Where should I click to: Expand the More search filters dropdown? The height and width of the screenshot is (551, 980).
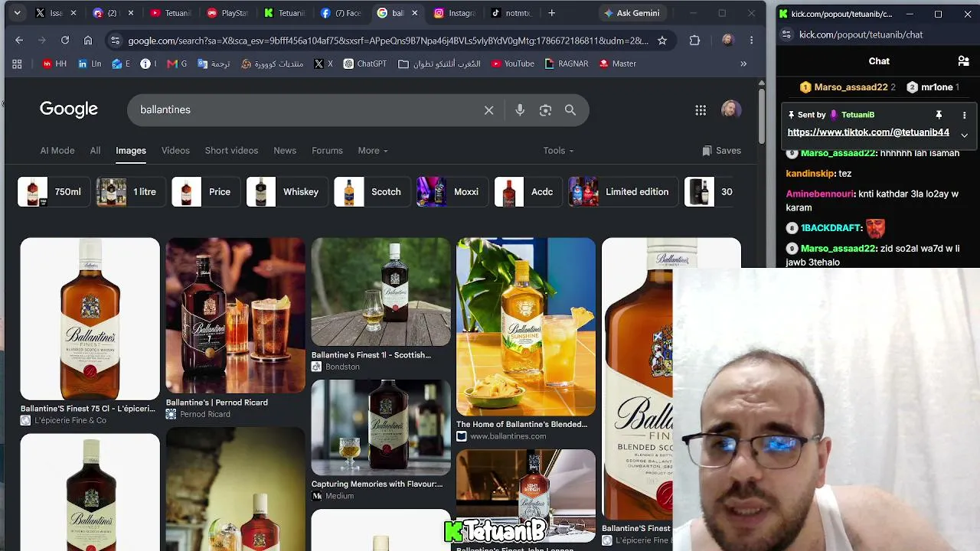click(373, 151)
